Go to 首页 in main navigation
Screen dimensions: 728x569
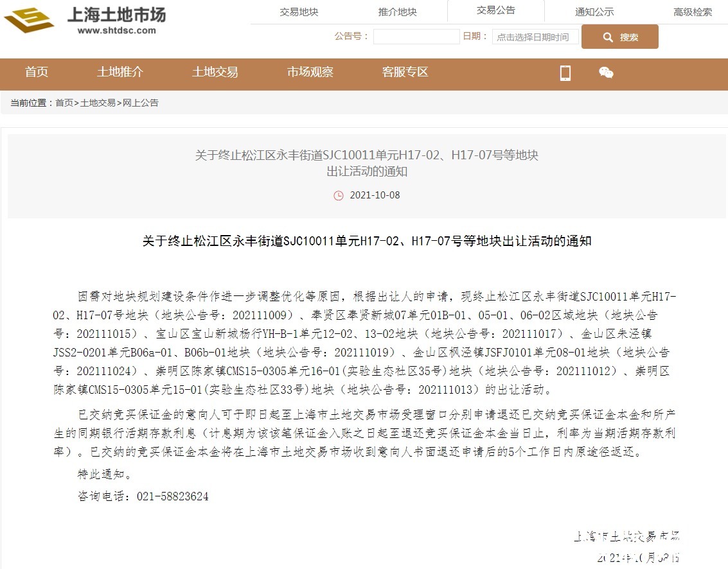(37, 72)
